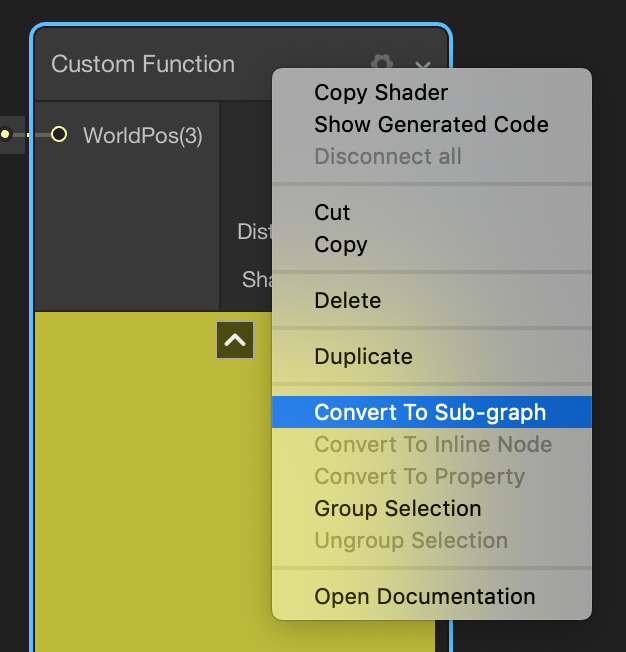Click the WorldPos(3) input port circle

point(59,134)
